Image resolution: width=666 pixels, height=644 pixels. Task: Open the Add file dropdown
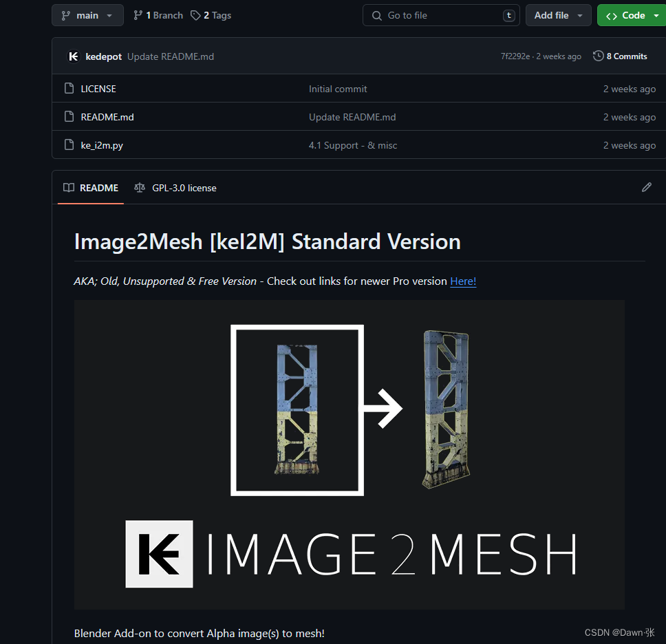point(558,15)
